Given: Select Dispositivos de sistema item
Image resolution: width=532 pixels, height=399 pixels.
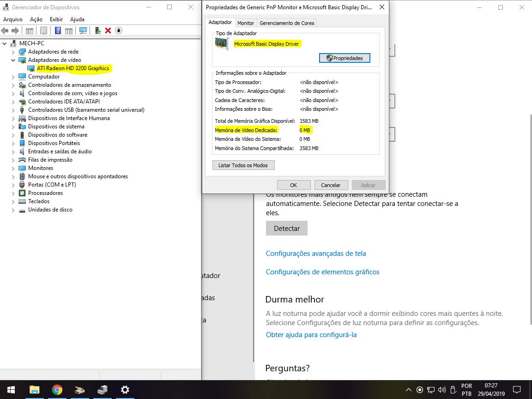Looking at the screenshot, I should (56, 127).
